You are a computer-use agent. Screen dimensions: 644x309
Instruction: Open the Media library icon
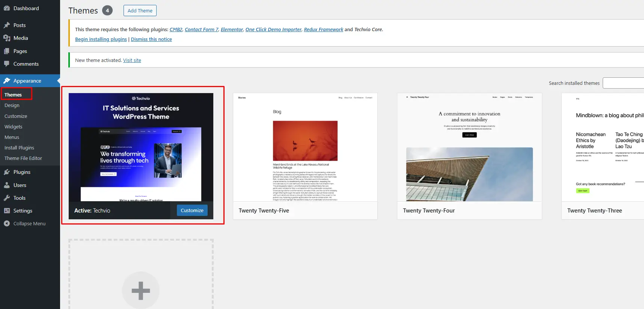[x=7, y=38]
